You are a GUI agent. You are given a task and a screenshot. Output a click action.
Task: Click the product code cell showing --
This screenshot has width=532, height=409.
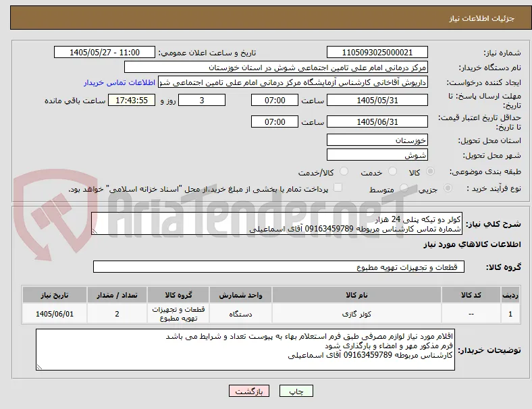[471, 314]
